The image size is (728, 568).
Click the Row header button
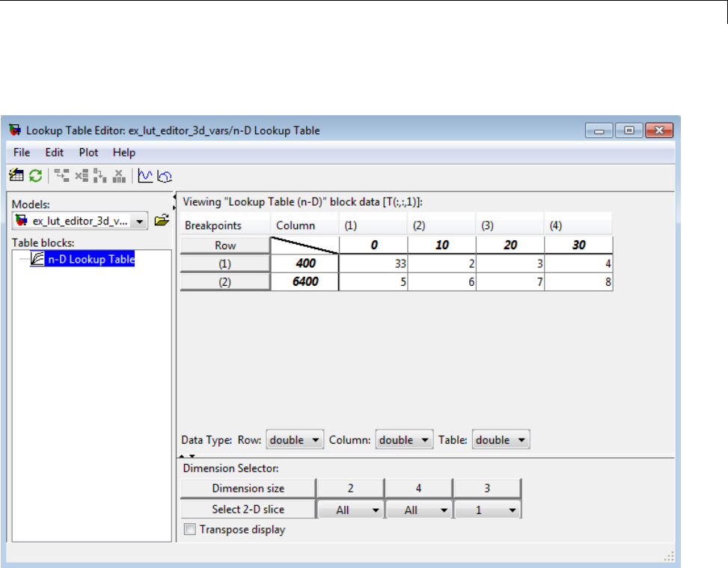[224, 245]
